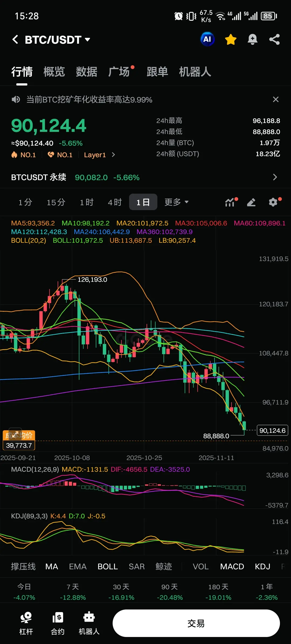Select the 1日 timeframe
Image resolution: width=291 pixels, height=644 pixels.
[143, 202]
